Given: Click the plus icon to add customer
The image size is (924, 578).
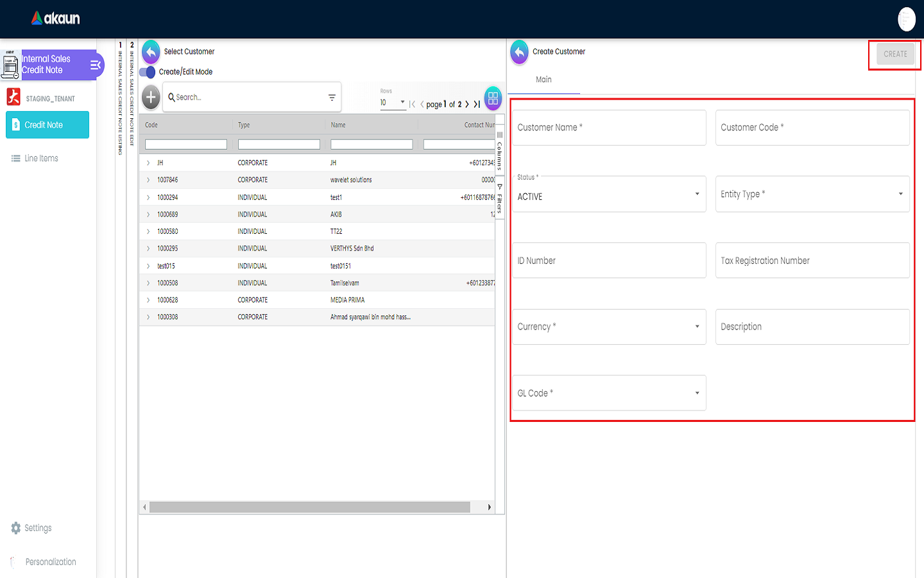Looking at the screenshot, I should [151, 98].
